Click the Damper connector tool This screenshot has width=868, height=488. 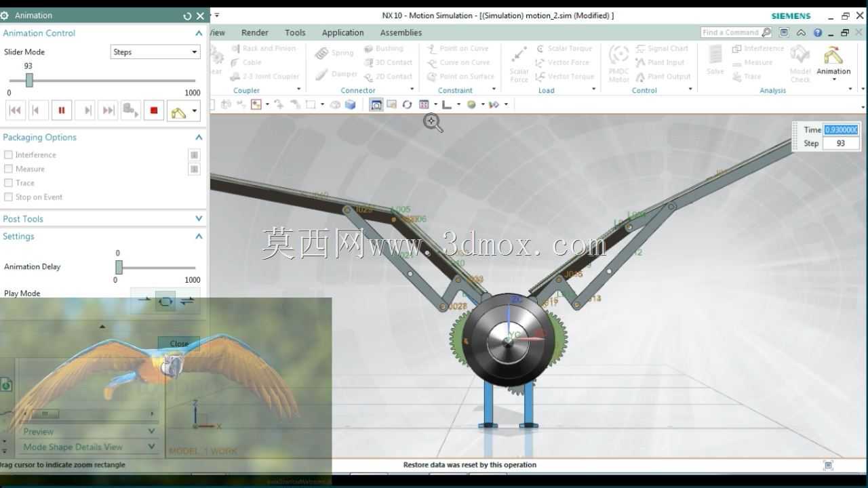click(x=335, y=74)
